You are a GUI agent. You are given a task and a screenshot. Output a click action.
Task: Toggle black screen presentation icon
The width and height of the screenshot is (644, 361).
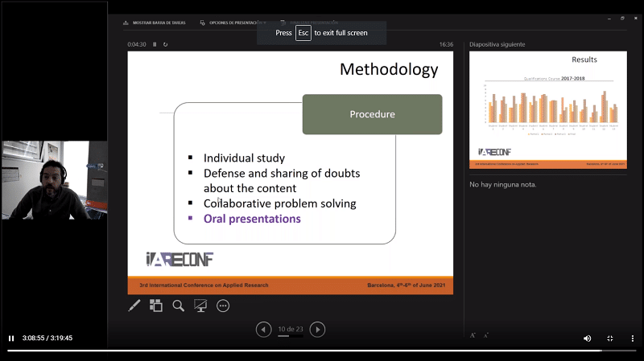tap(200, 306)
